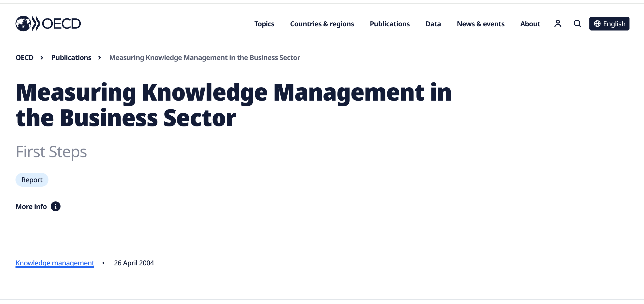Click the OECD logo in the header

tap(48, 24)
